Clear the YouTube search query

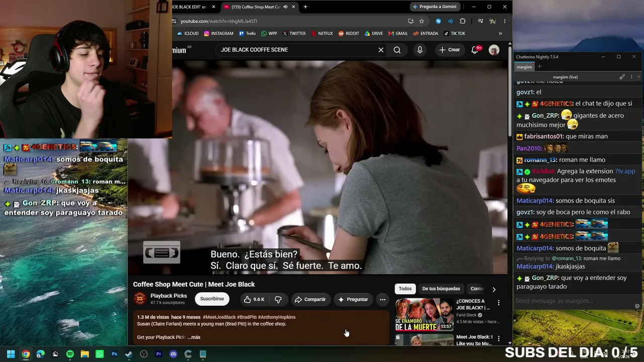[x=381, y=50]
